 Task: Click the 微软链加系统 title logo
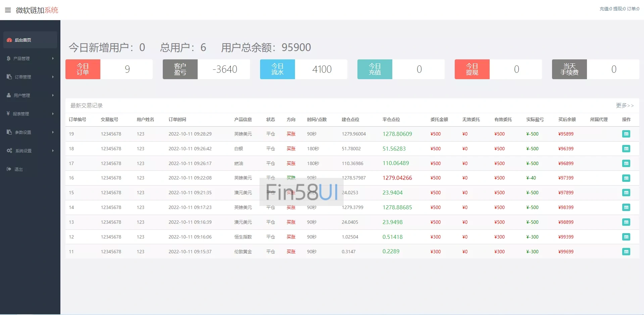(x=37, y=10)
